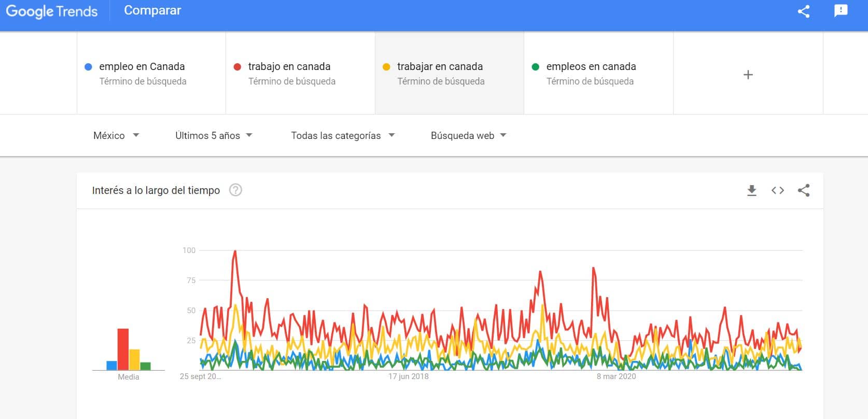This screenshot has width=868, height=419.
Task: Share the Interés a lo largo del tiempo chart
Action: coord(803,190)
